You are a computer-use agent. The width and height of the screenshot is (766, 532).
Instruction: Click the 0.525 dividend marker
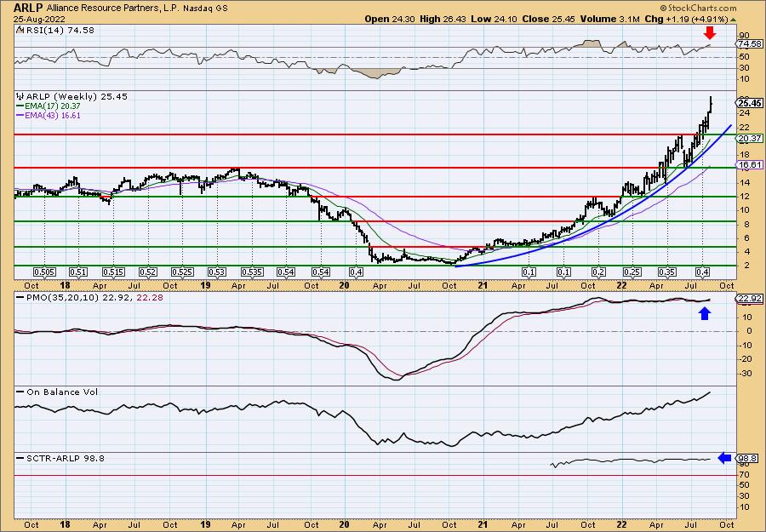182,272
